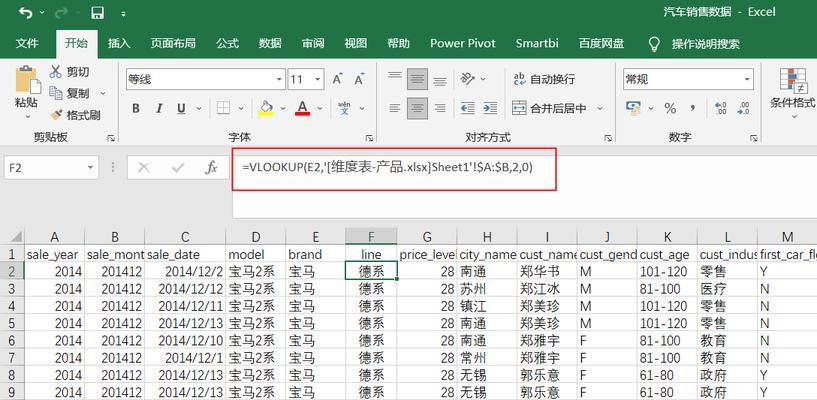
Task: Align text left
Action: point(395,108)
